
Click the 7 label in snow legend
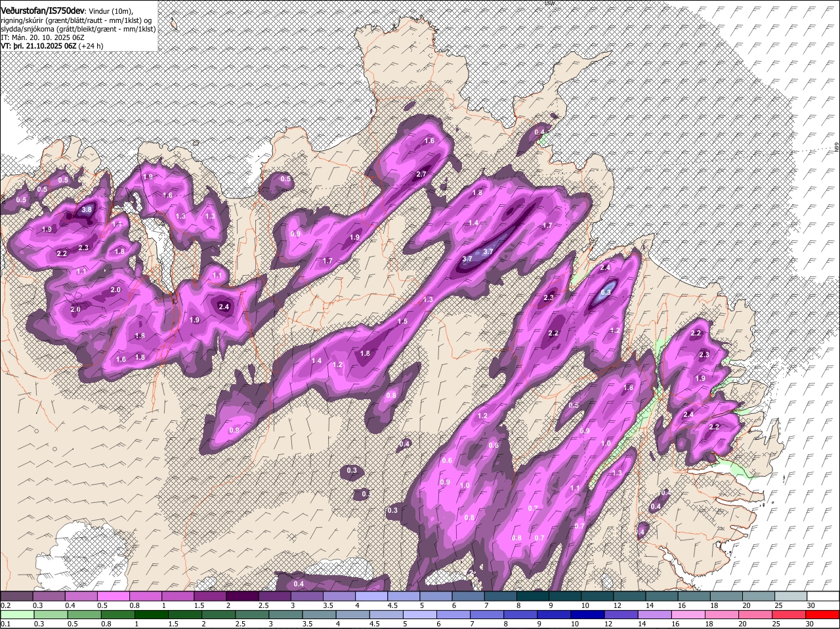coord(486,605)
